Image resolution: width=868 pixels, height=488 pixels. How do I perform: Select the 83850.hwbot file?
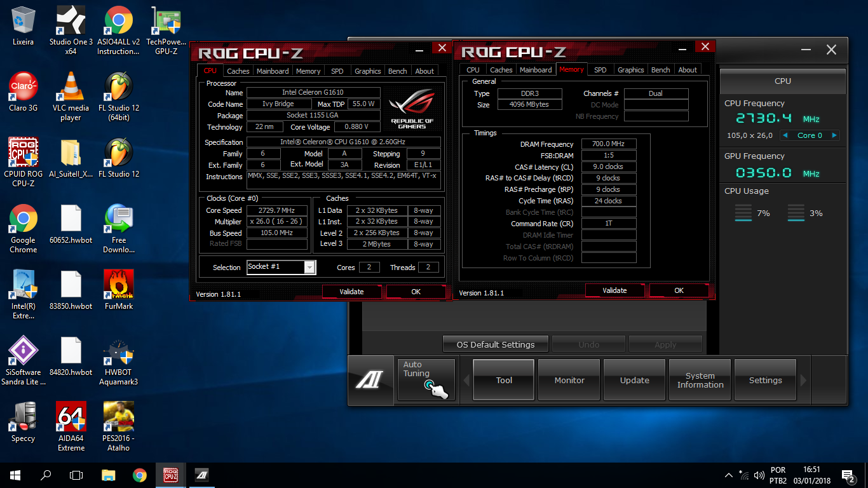[x=71, y=290]
